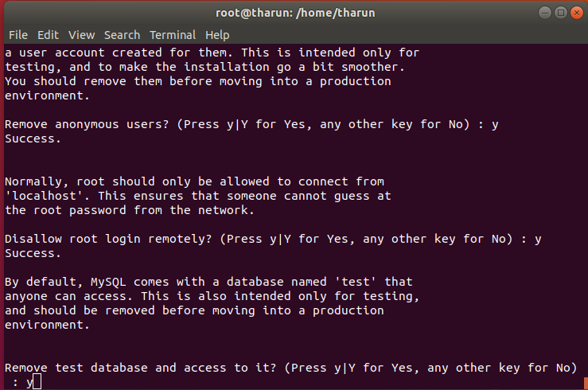This screenshot has width=588, height=390.
Task: Open the File menu
Action: (x=18, y=35)
